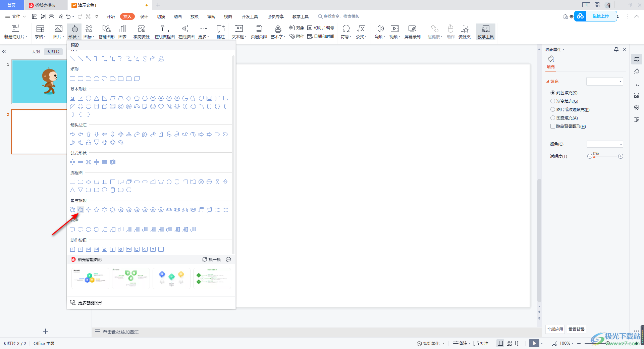
Task: Open the Shapes dropdown button
Action: 74,32
